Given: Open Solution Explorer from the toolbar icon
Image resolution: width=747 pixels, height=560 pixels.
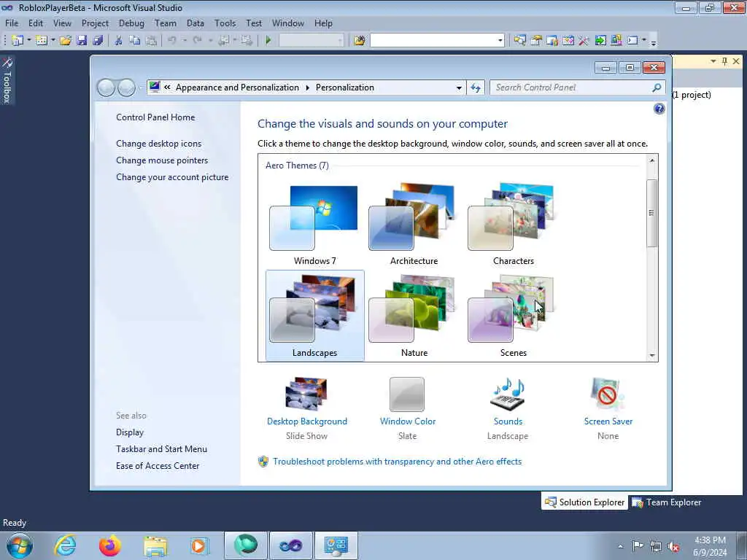Looking at the screenshot, I should (x=519, y=41).
